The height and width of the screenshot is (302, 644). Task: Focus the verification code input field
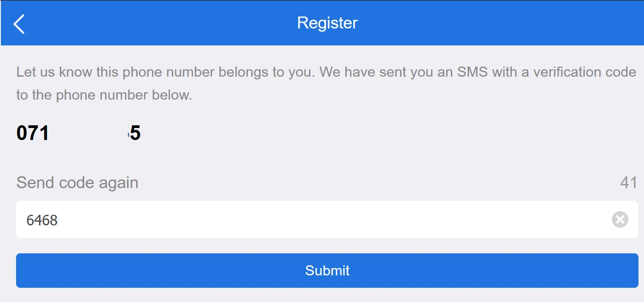[327, 219]
